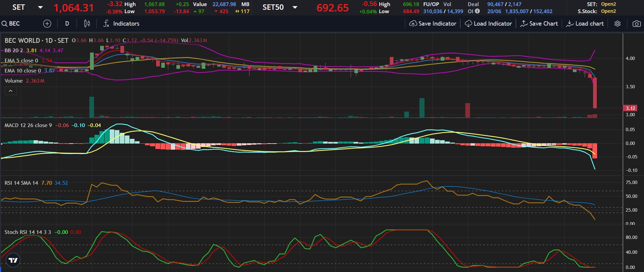Click the 80.00 Stoch RSI axis label
Viewport: 644px width, 272px height.
click(x=631, y=237)
